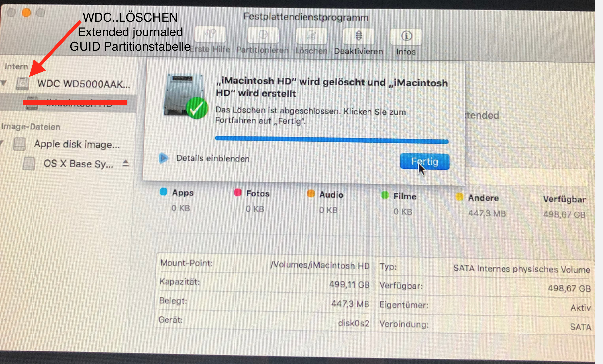The width and height of the screenshot is (603, 364).
Task: Collapse the WDC WD5000AAK disk tree
Action: click(4, 83)
